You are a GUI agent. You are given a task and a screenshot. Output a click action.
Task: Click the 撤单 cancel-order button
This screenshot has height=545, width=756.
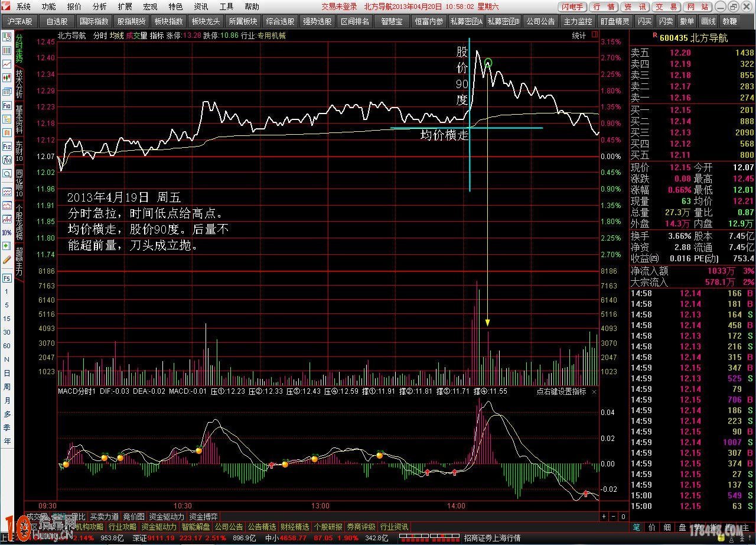[687, 21]
